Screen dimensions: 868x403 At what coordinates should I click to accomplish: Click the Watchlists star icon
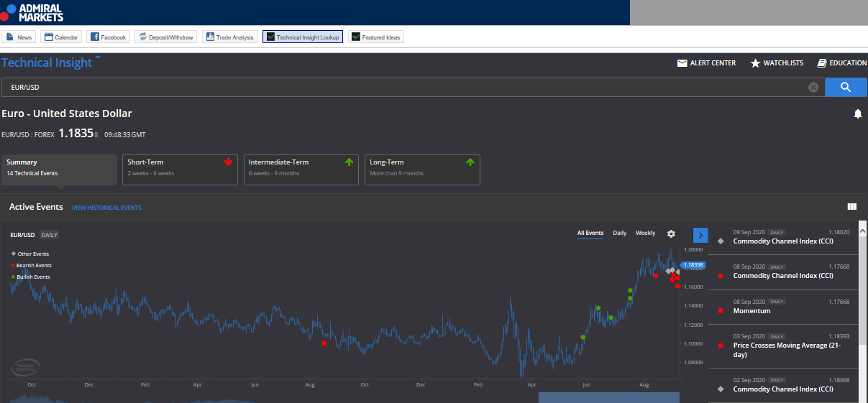point(755,63)
